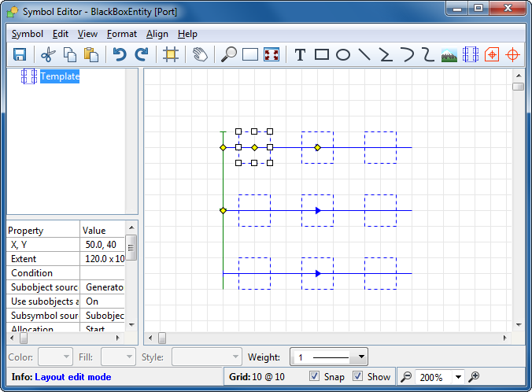The image size is (532, 392).
Task: Click the Undo arrow icon
Action: [120, 54]
